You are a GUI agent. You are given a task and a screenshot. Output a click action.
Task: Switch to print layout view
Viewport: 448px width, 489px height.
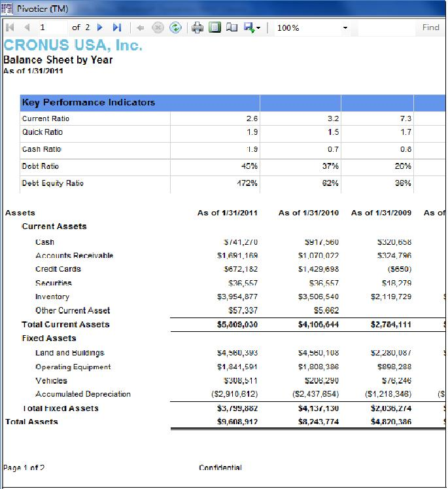[215, 27]
